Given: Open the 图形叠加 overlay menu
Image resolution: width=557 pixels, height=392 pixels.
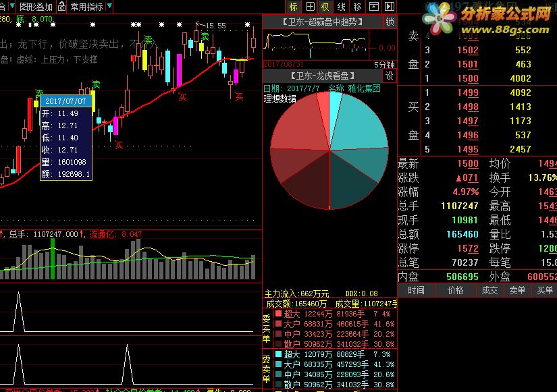Looking at the screenshot, I should coord(36,7).
